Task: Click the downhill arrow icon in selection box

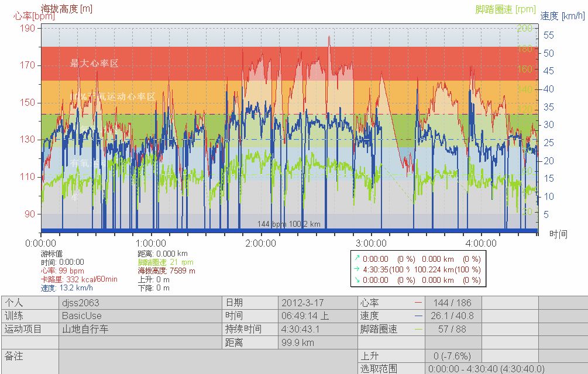Action: [357, 280]
